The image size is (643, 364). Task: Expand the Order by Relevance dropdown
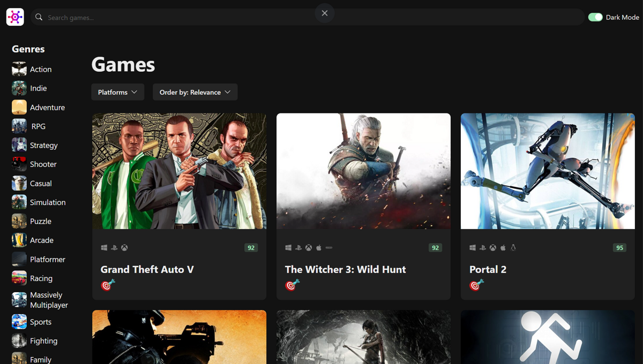pos(195,92)
